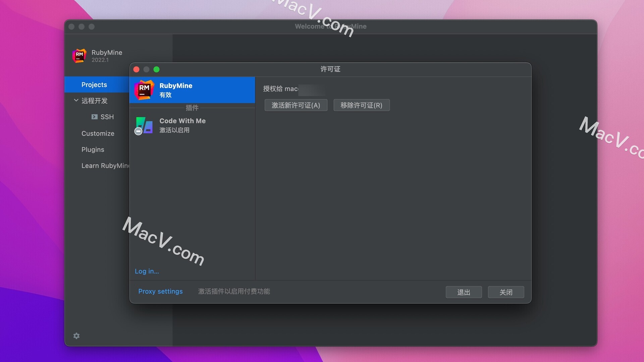Click Proxy settings link bottom-left

tap(160, 291)
